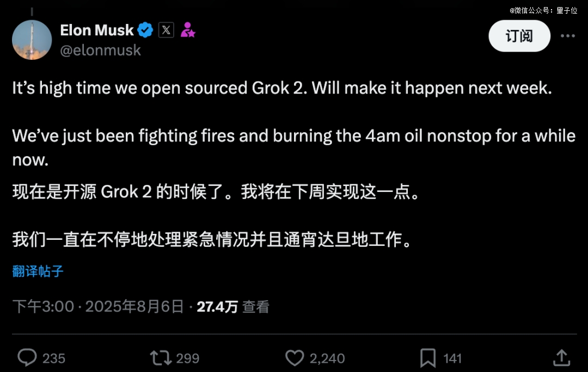
Task: Open Elon Musk's profile avatar
Action: [32, 40]
